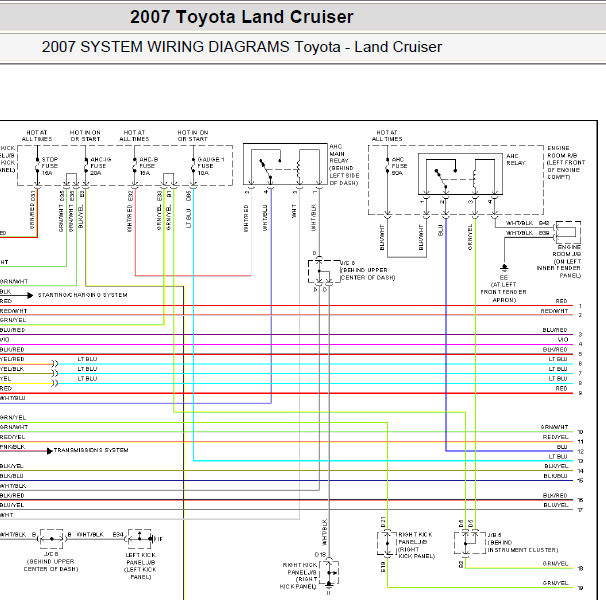Viewport: 606px width, 600px height.
Task: Click the AHC-IG FUSE 20A label
Action: pyautogui.click(x=100, y=166)
